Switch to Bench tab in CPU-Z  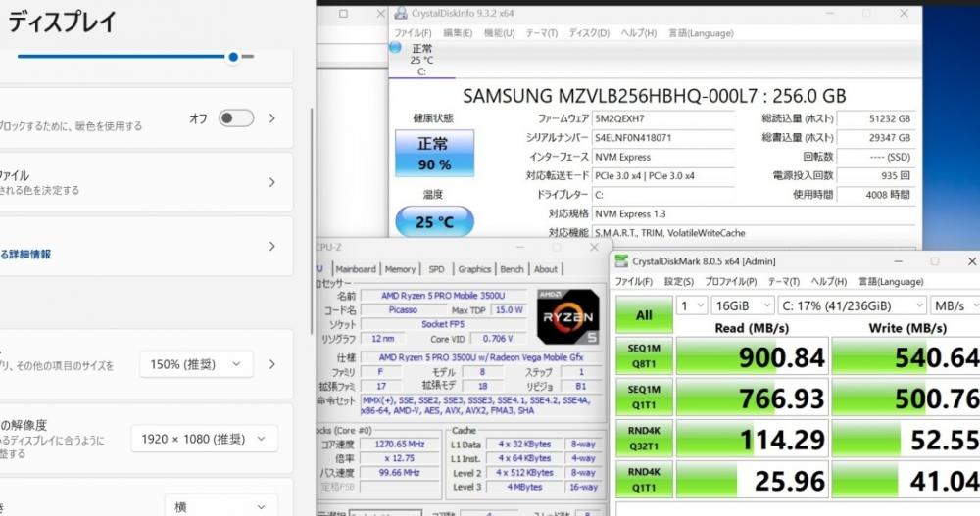point(512,269)
